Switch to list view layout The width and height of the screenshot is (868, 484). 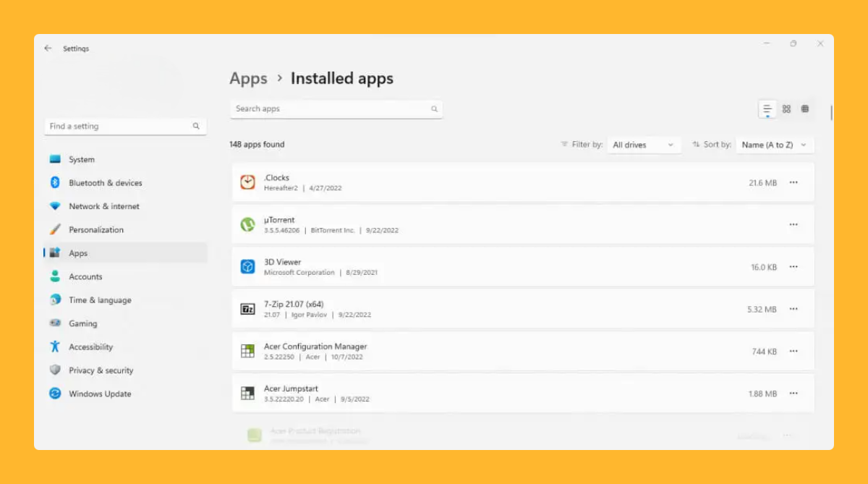(767, 109)
